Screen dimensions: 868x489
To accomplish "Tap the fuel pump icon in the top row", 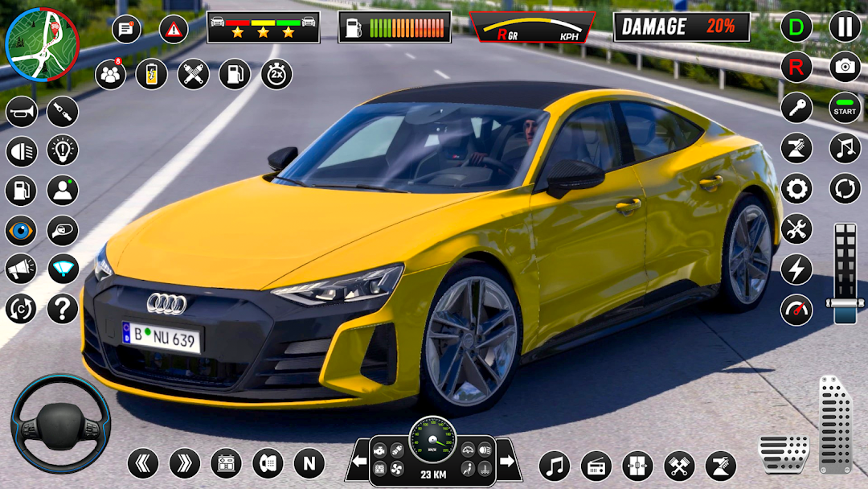I will [235, 74].
